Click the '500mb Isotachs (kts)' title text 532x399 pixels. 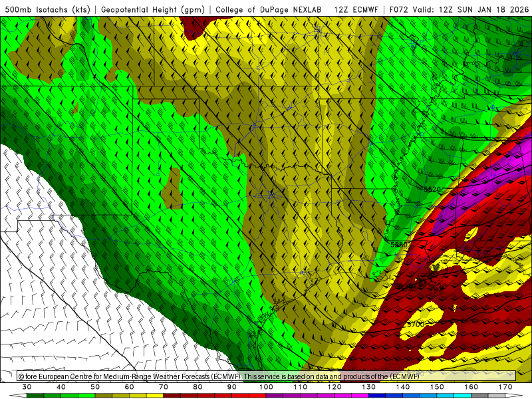coord(47,9)
